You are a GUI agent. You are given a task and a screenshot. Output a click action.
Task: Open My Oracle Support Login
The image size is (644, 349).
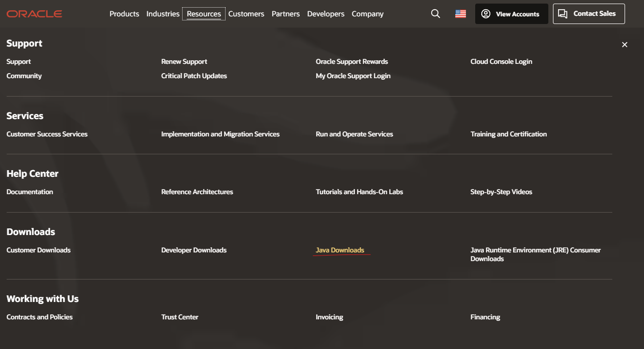tap(353, 76)
